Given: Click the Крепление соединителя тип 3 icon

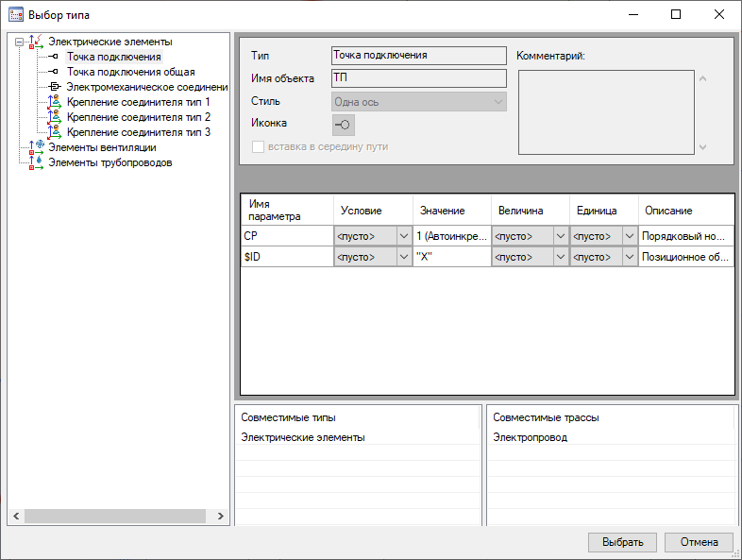Looking at the screenshot, I should click(55, 132).
